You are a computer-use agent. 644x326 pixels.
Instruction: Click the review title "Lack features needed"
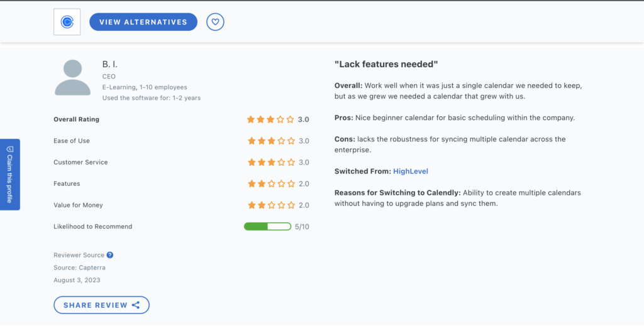(x=386, y=64)
